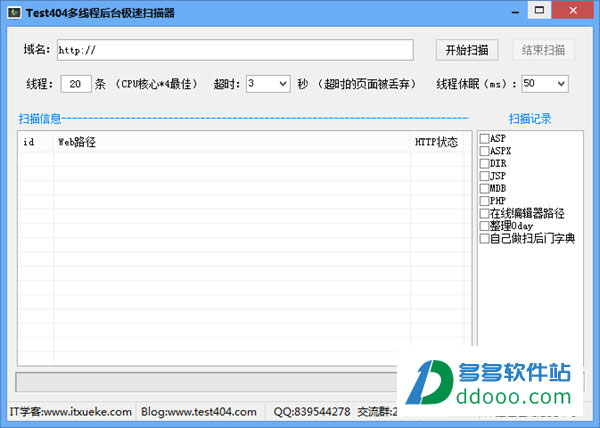
Task: Check the ASP dictionary checkbox
Action: point(484,138)
